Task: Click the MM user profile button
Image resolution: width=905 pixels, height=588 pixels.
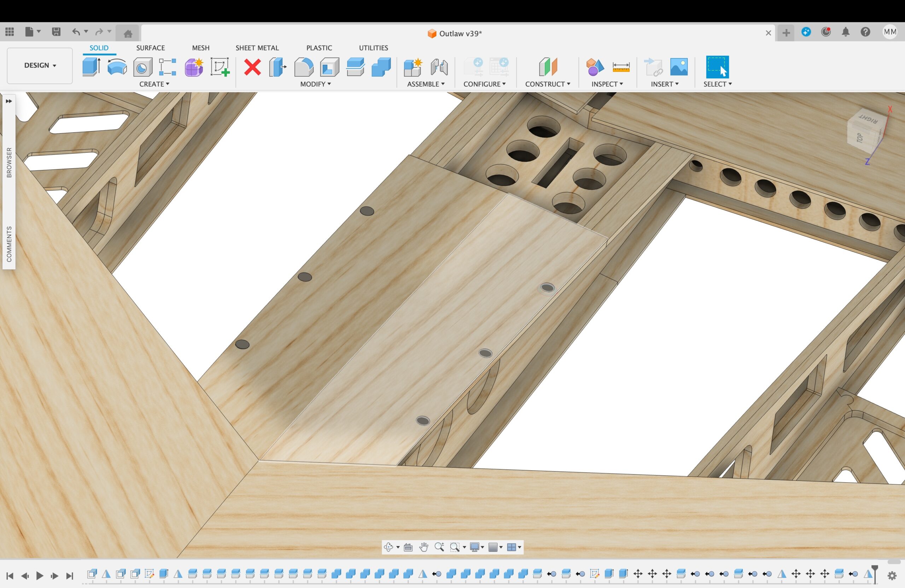Action: coord(890,32)
